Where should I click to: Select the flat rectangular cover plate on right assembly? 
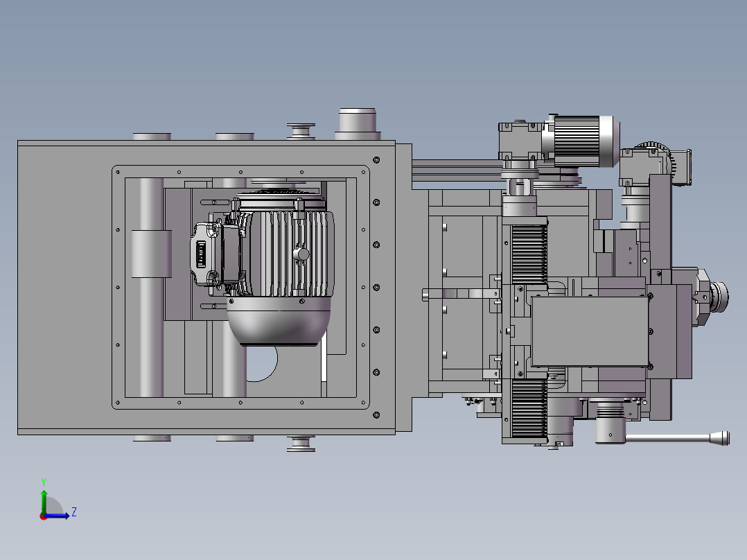[x=590, y=331]
